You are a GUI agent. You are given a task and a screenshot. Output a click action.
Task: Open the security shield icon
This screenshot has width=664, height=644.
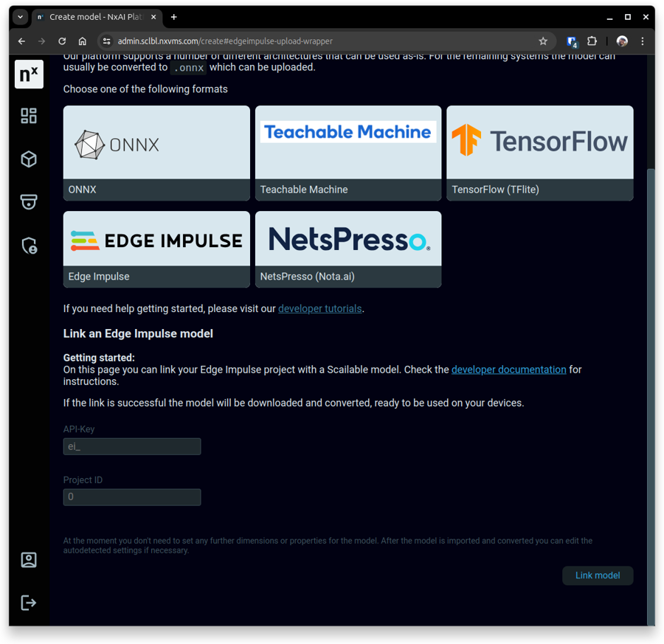29,246
